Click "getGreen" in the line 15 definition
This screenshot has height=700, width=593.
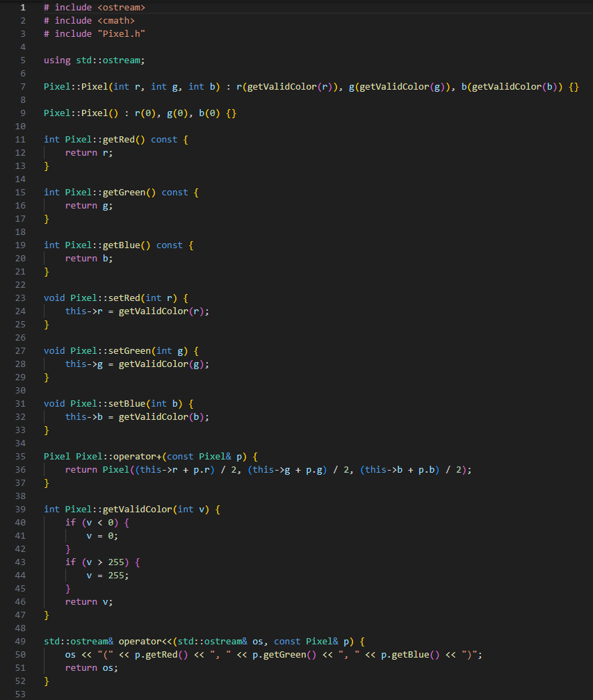pos(124,193)
